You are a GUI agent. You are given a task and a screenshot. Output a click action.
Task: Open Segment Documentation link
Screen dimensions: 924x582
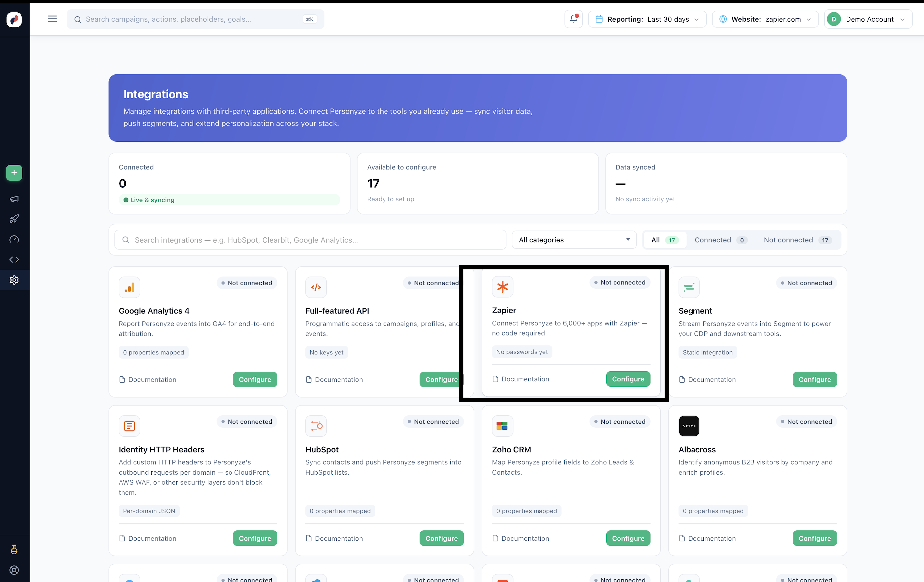coord(707,380)
